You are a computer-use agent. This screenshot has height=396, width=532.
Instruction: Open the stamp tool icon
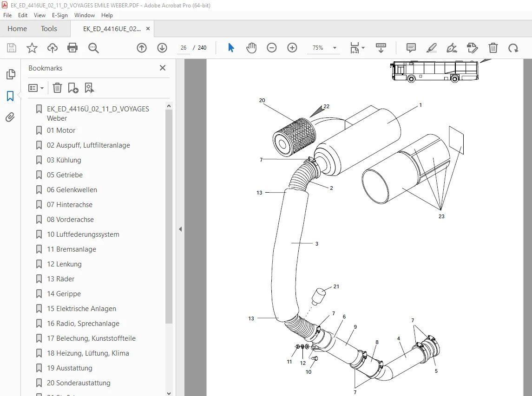(x=472, y=48)
